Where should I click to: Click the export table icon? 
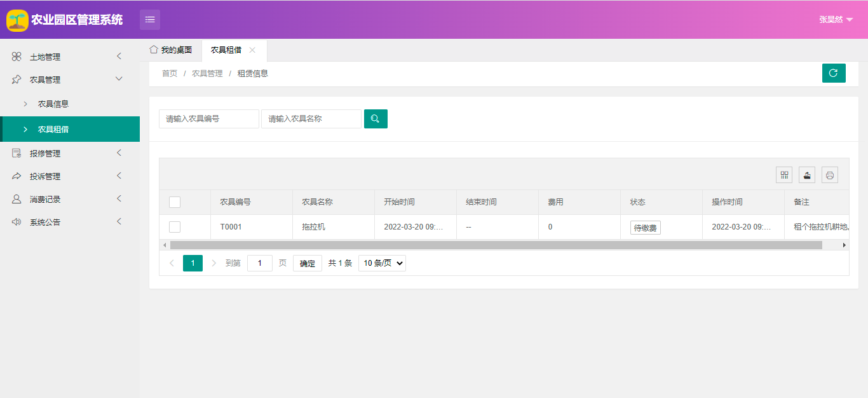click(807, 175)
